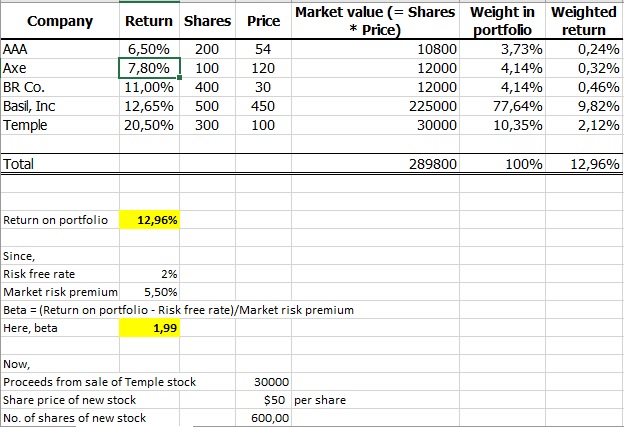This screenshot has width=624, height=427.
Task: Click the Return column header
Action: click(149, 21)
